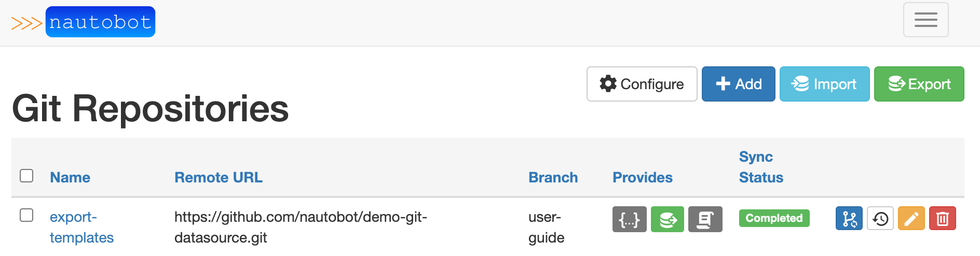This screenshot has width=980, height=256.
Task: Import Git repositories
Action: (824, 84)
